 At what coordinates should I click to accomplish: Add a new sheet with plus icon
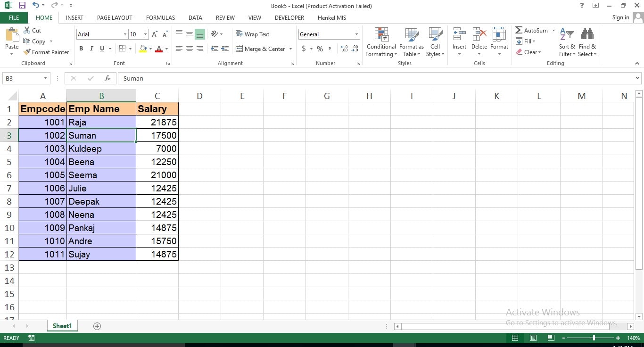pyautogui.click(x=97, y=326)
